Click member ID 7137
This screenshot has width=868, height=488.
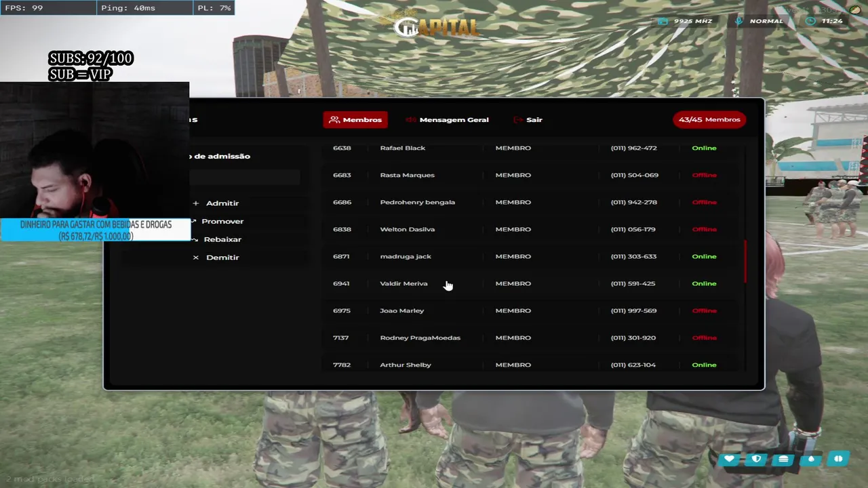(x=340, y=338)
